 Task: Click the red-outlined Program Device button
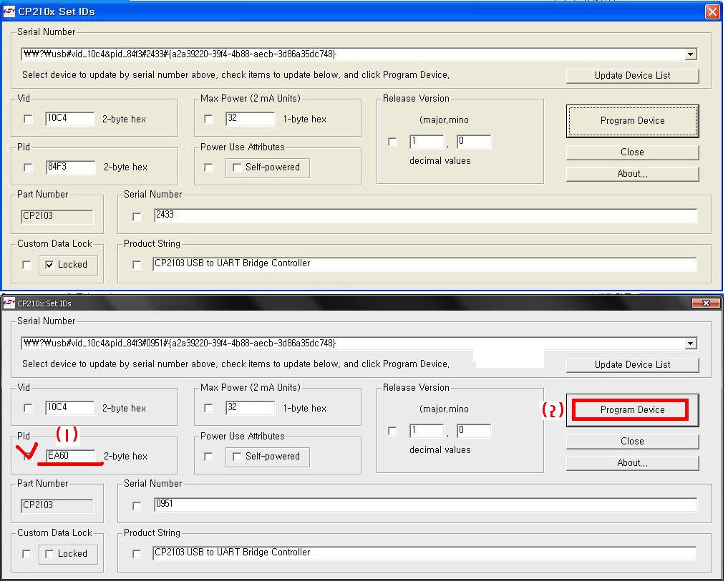point(632,409)
